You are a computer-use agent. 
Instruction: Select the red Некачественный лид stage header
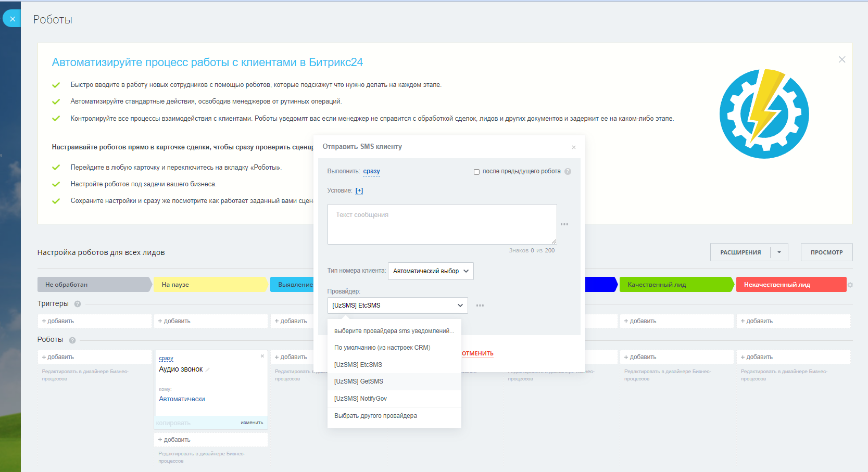tap(791, 285)
